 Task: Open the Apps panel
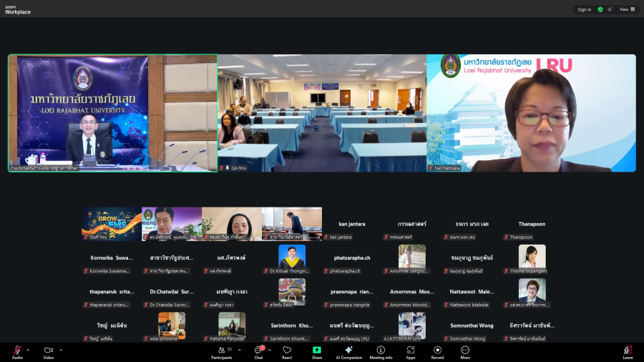(411, 351)
